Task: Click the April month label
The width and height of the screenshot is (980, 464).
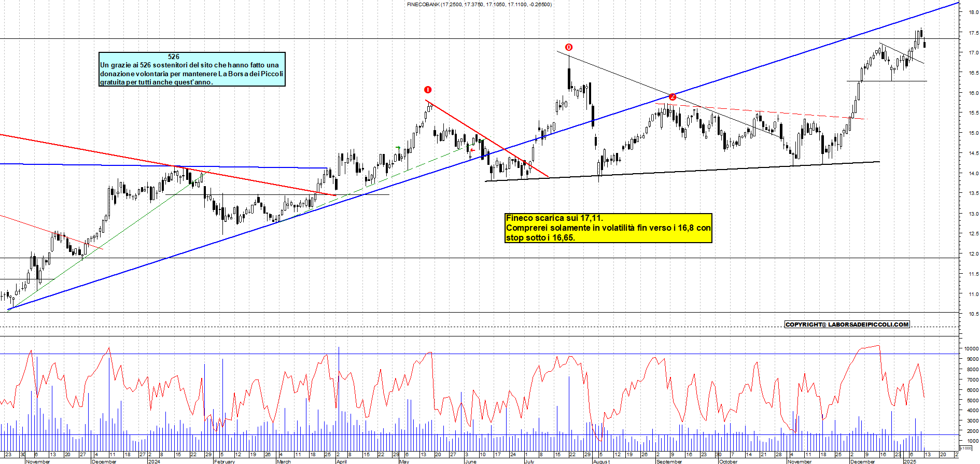Action: 342,461
